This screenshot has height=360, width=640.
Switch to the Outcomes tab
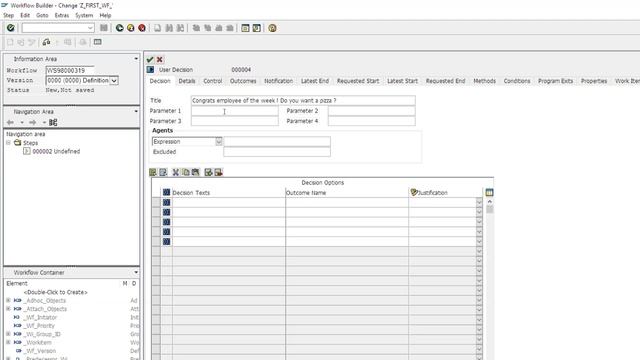click(243, 81)
